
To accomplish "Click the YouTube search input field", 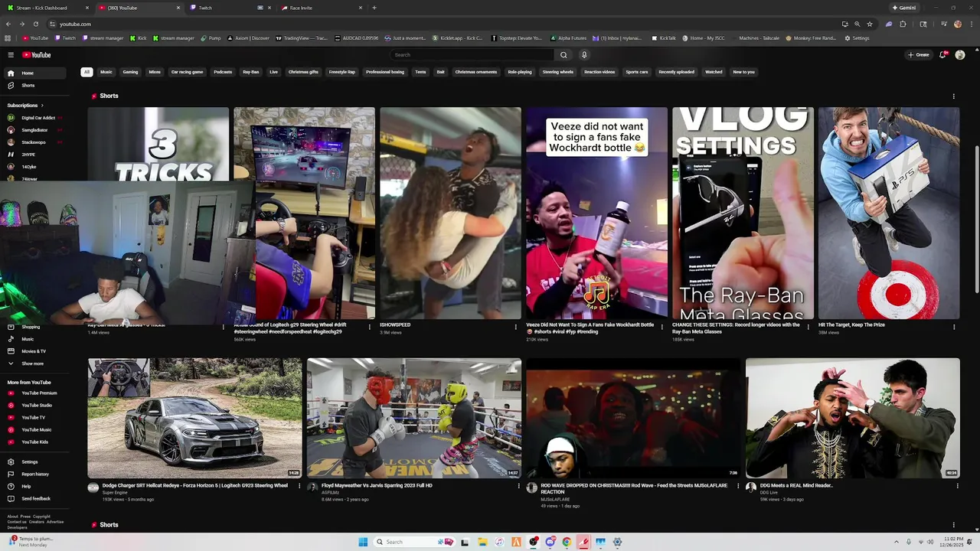I will (x=472, y=55).
